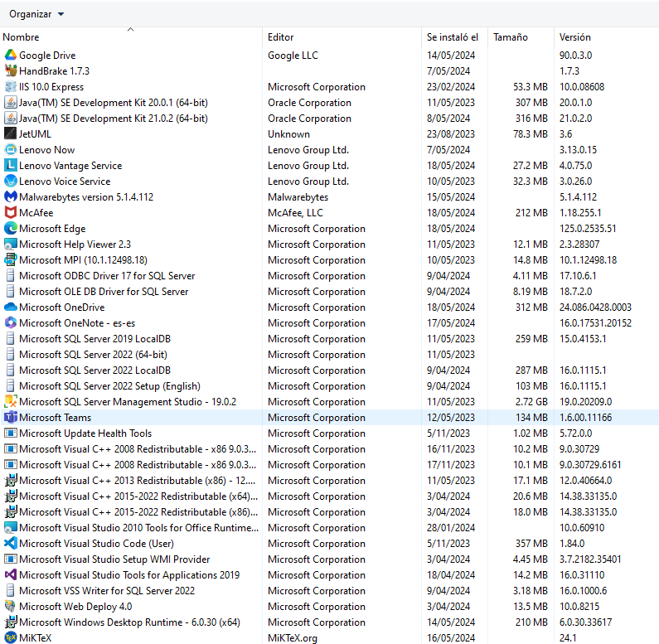Click the Microsoft Web Deploy 4.0 icon

click(11, 606)
